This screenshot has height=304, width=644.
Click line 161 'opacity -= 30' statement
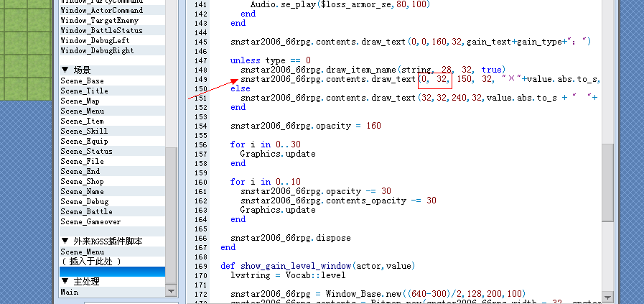(x=316, y=191)
